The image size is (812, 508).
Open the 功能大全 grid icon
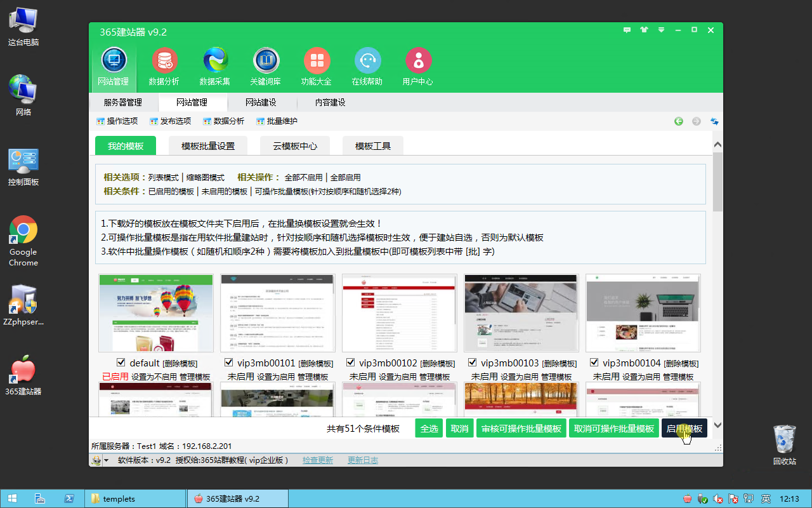coord(317,67)
